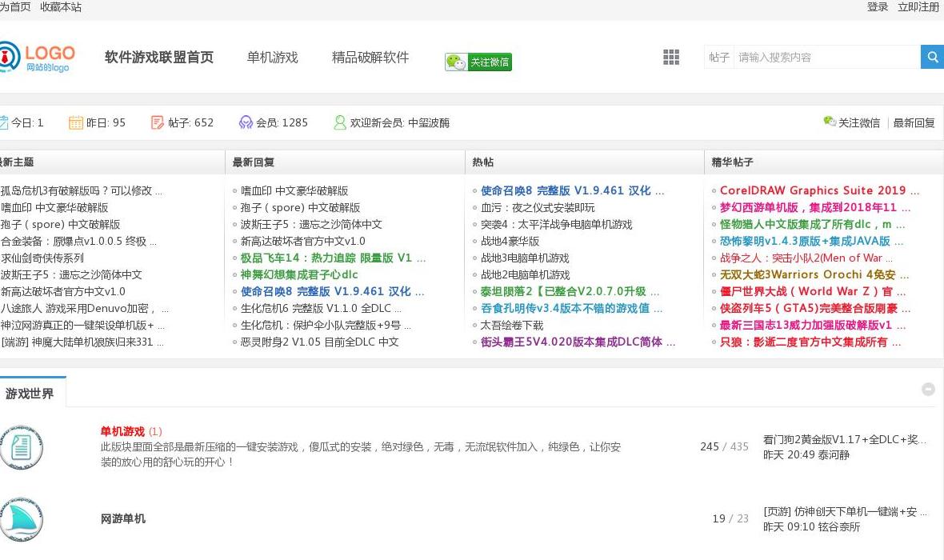Image resolution: width=944 pixels, height=560 pixels.
Task: Open the 单机游戏 forum icon
Action: click(x=21, y=446)
